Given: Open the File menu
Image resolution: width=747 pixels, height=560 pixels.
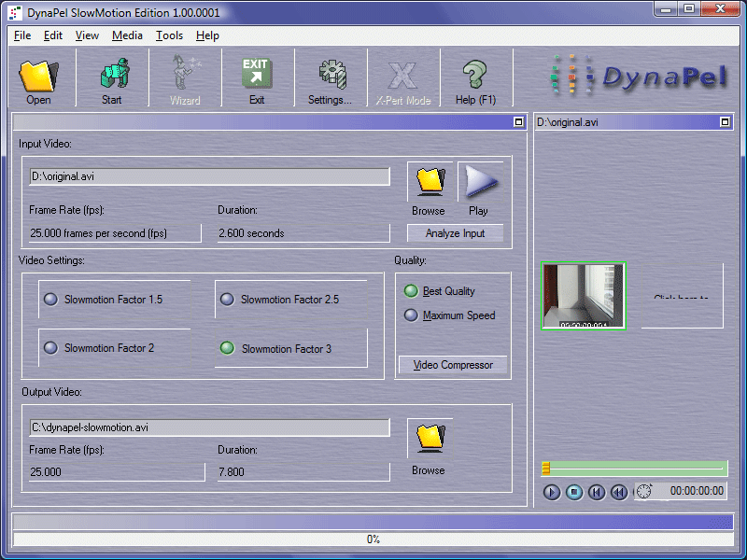Looking at the screenshot, I should tap(22, 35).
